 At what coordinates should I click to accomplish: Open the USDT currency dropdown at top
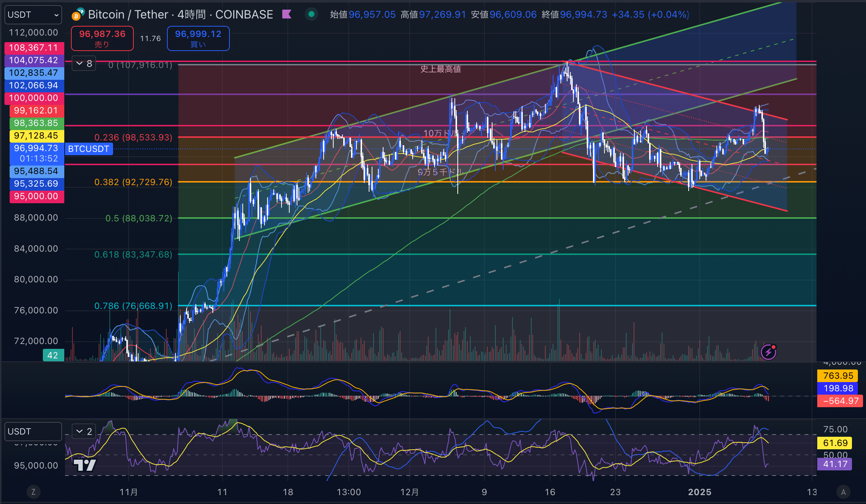(x=33, y=15)
